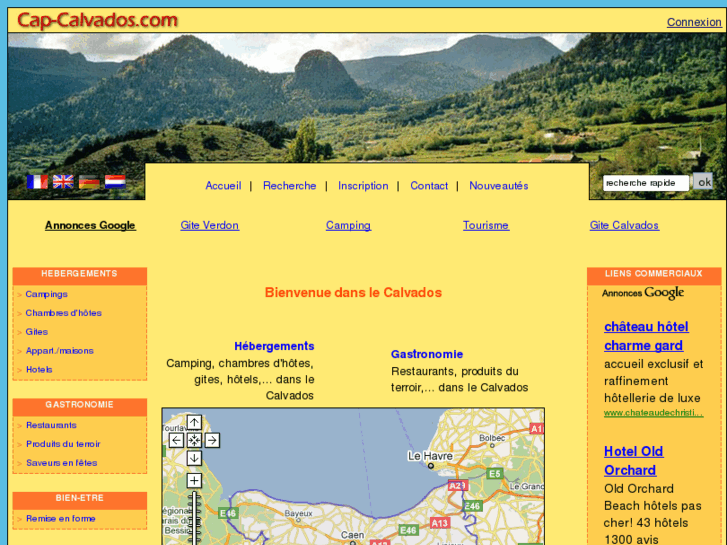Viewport: 727px width, 545px height.
Task: Click the HEBERGEMENTS sidebar header
Action: click(x=79, y=274)
